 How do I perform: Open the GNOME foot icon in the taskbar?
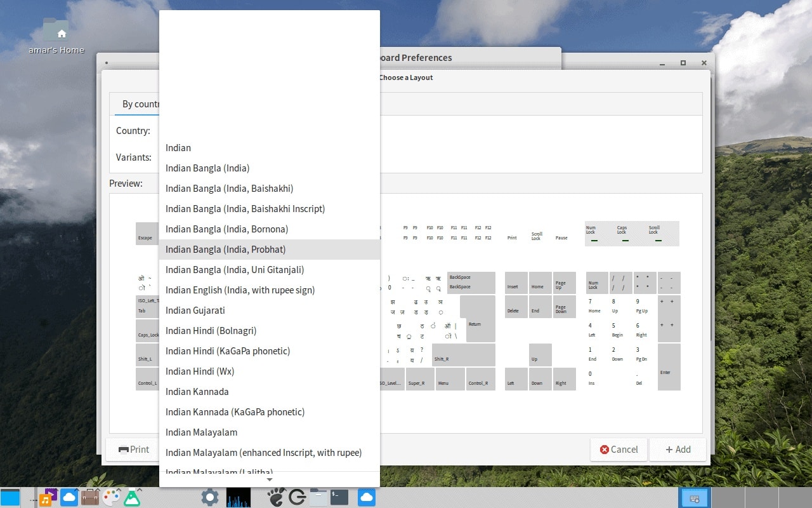[x=276, y=497]
